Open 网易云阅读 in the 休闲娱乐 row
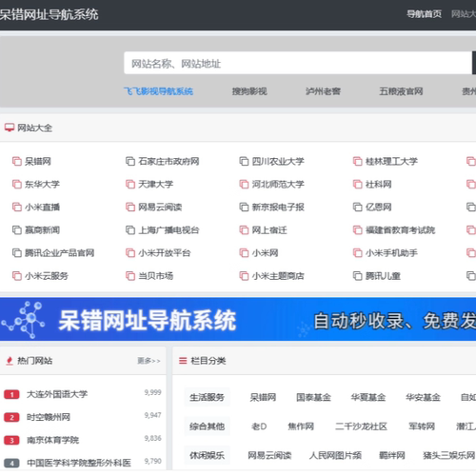 pyautogui.click(x=269, y=455)
